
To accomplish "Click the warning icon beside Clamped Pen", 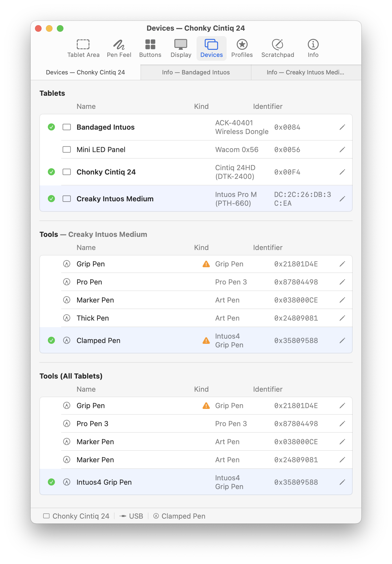I will [x=206, y=341].
